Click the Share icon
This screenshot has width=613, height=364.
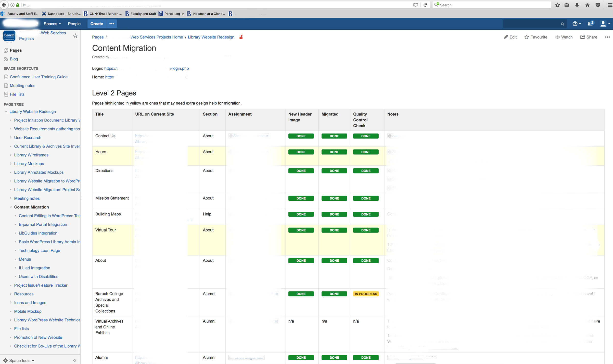582,37
